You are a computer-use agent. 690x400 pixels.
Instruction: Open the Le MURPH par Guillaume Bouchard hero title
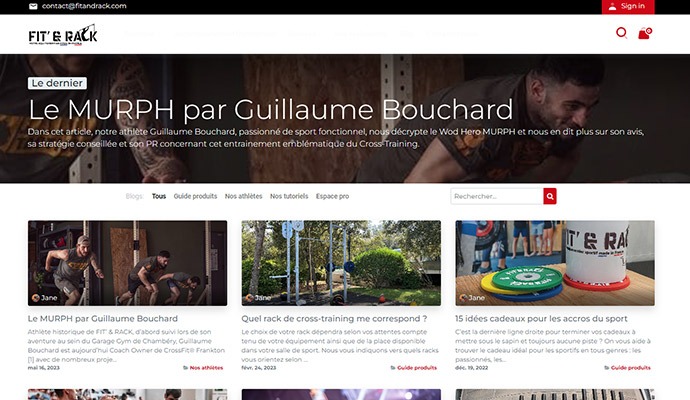point(271,109)
